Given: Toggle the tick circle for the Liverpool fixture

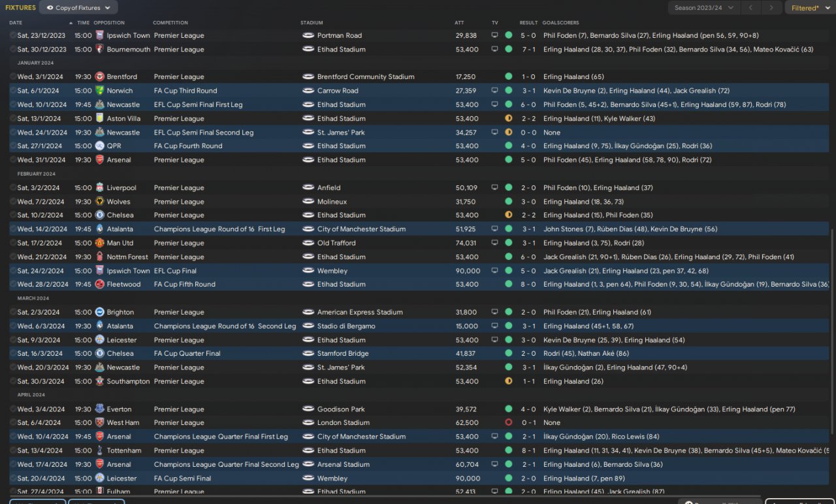Looking at the screenshot, I should pyautogui.click(x=13, y=187).
